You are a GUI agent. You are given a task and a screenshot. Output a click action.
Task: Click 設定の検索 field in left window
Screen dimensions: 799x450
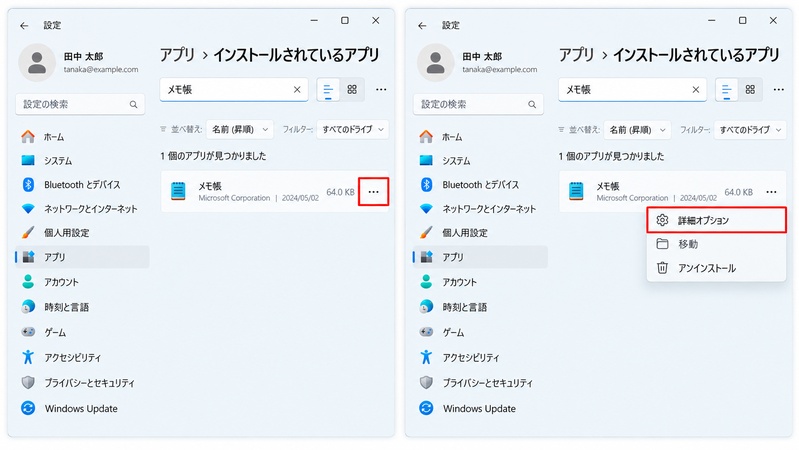pos(80,104)
